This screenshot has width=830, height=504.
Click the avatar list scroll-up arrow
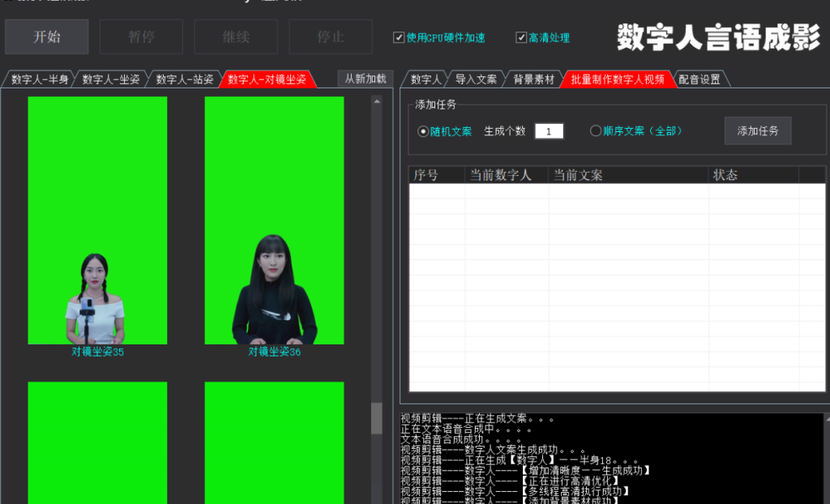377,101
